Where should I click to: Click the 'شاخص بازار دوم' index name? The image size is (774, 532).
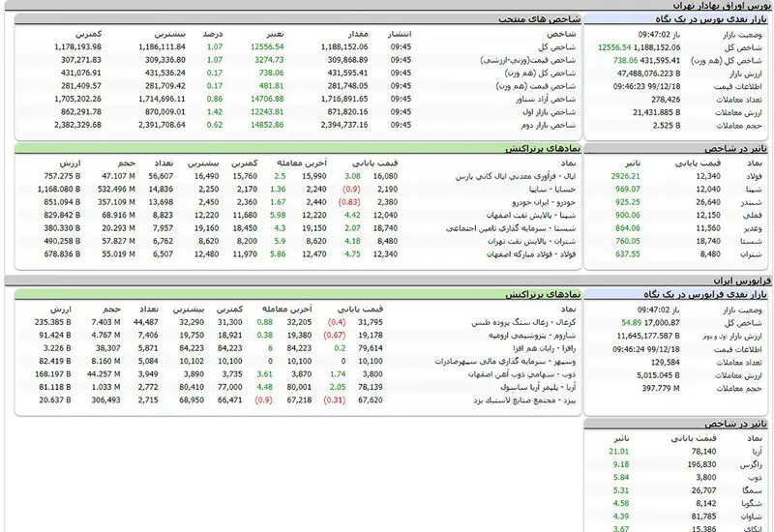(x=549, y=125)
